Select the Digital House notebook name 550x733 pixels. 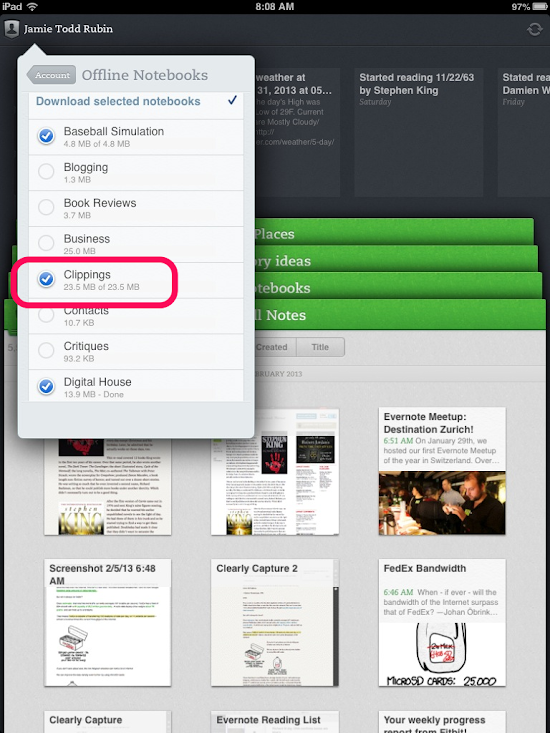97,382
